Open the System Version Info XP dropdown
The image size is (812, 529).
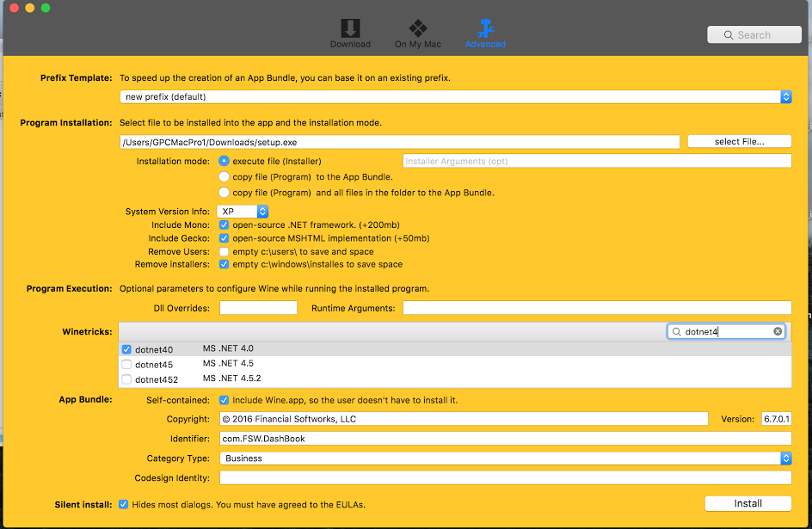(243, 212)
